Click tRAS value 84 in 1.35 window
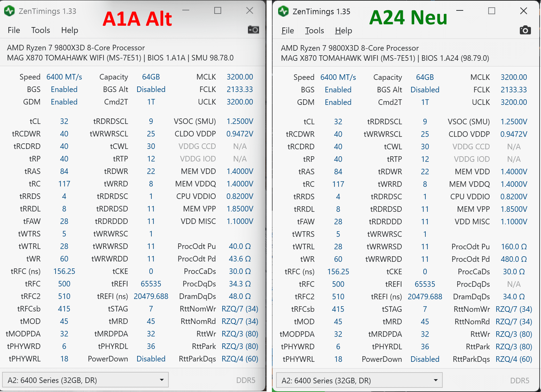 click(338, 172)
